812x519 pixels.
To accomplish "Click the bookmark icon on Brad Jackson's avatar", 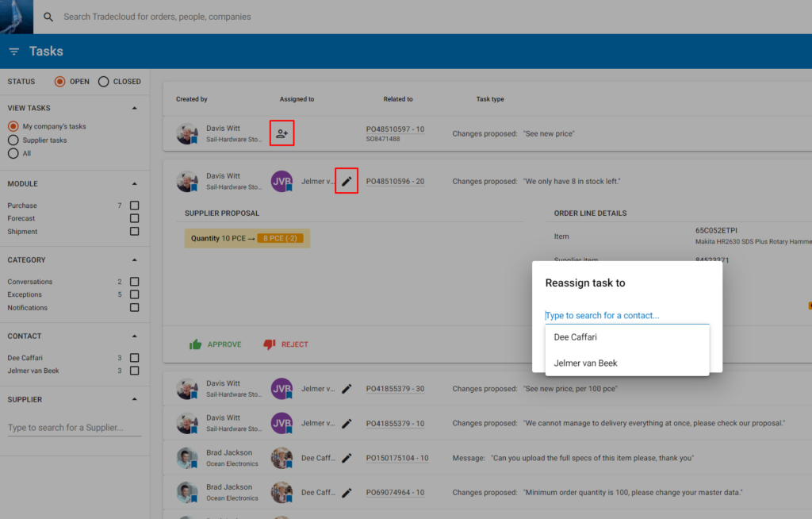I will (x=193, y=463).
